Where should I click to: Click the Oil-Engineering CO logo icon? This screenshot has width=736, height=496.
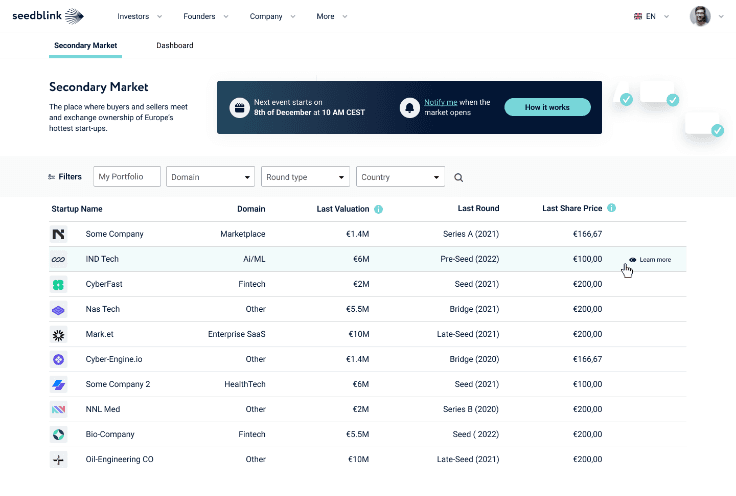pyautogui.click(x=58, y=459)
